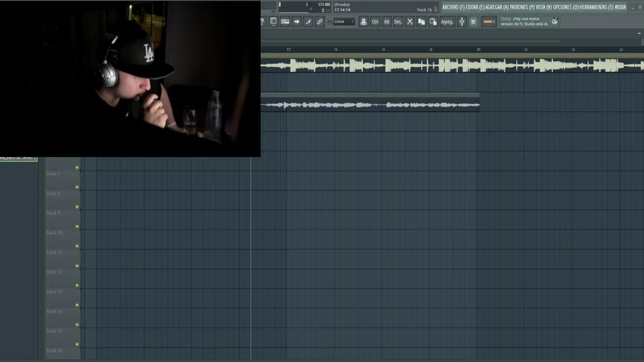Select the Track 9 header label
Screen dimensions: 644x362
coord(53,213)
